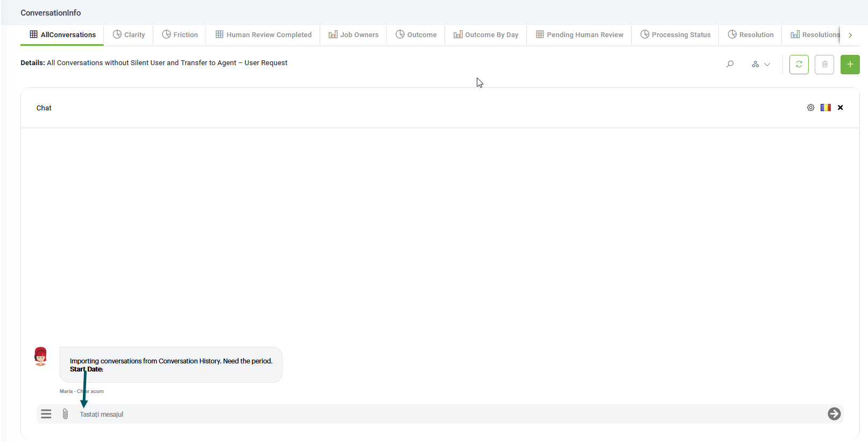Open the chat hamburger menu
This screenshot has height=442, width=868.
46,414
